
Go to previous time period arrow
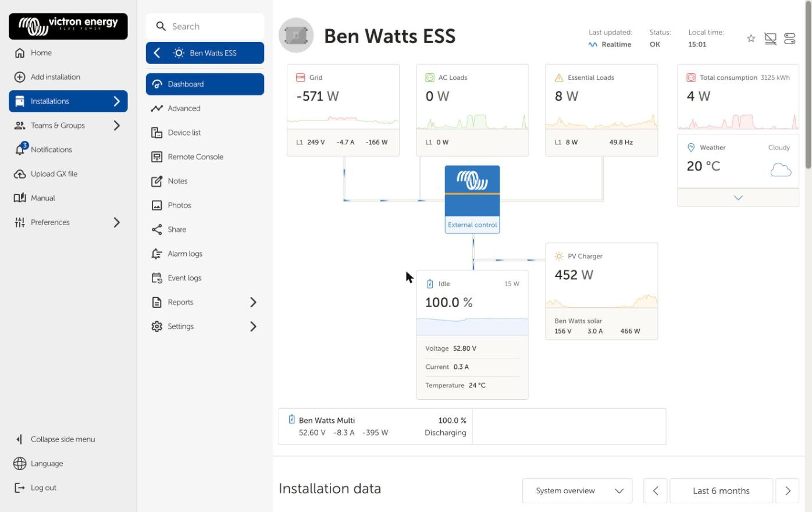[656, 491]
